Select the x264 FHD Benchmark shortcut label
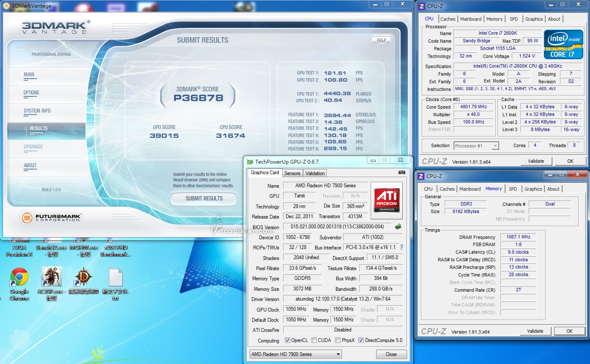 (x=115, y=251)
